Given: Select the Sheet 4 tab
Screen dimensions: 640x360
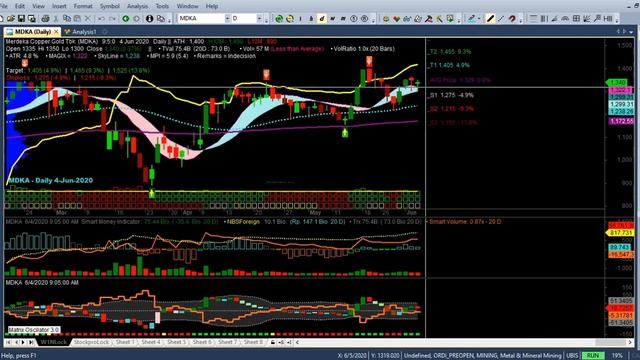Looking at the screenshot, I should click(150, 342).
